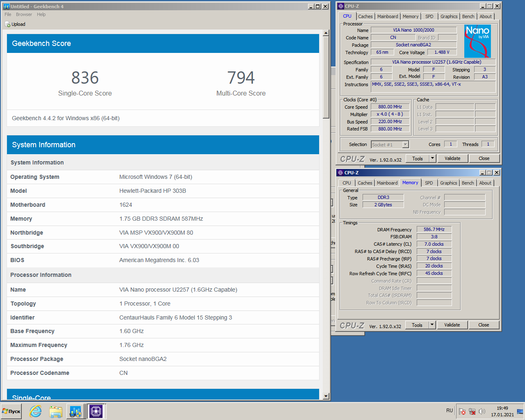Click the Maximum Frequency value 1.76 GHz

(x=132, y=345)
